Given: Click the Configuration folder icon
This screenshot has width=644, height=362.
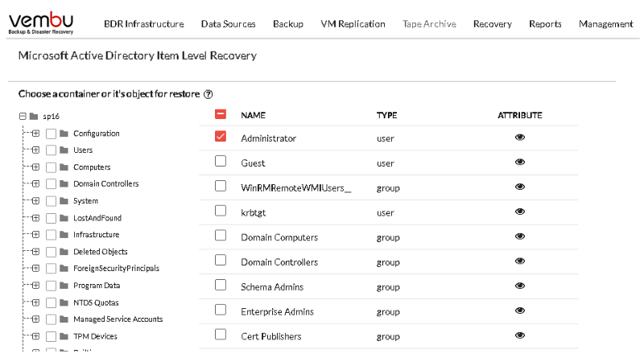Looking at the screenshot, I should (64, 134).
